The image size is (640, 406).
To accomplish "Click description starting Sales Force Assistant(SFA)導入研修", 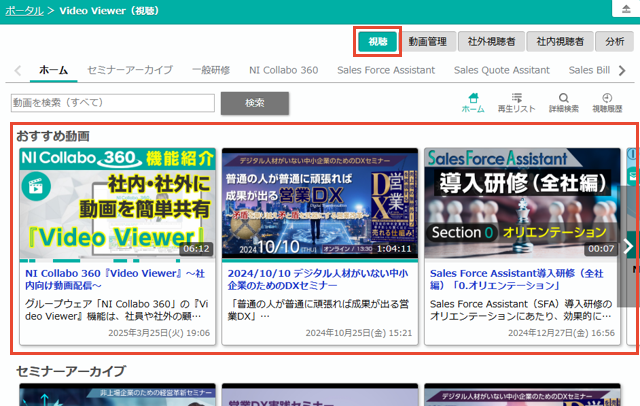I will [x=521, y=310].
